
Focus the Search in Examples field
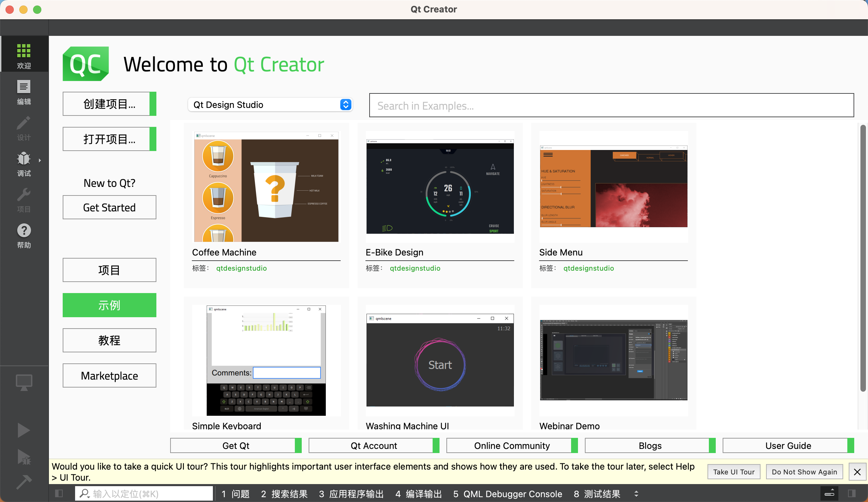(611, 105)
